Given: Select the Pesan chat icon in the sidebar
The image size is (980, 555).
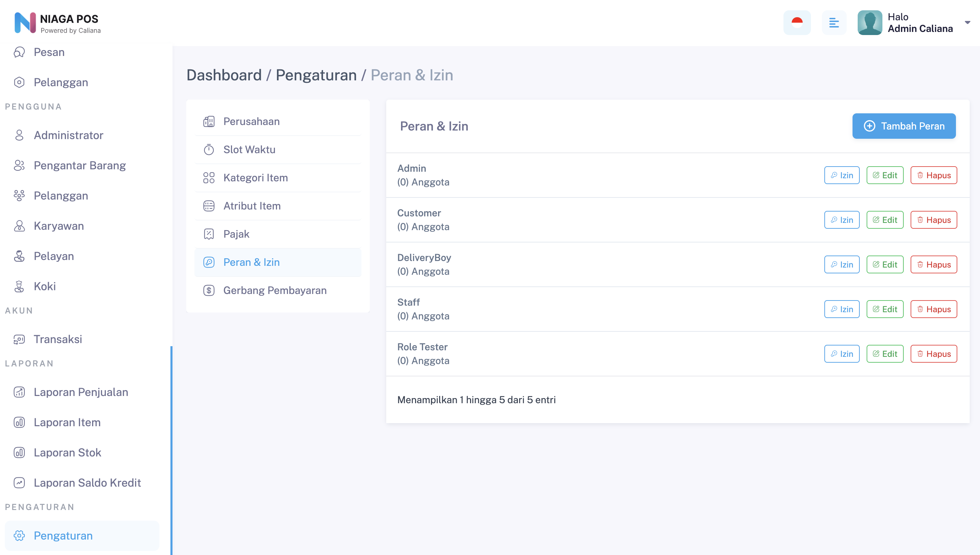Looking at the screenshot, I should [x=19, y=52].
